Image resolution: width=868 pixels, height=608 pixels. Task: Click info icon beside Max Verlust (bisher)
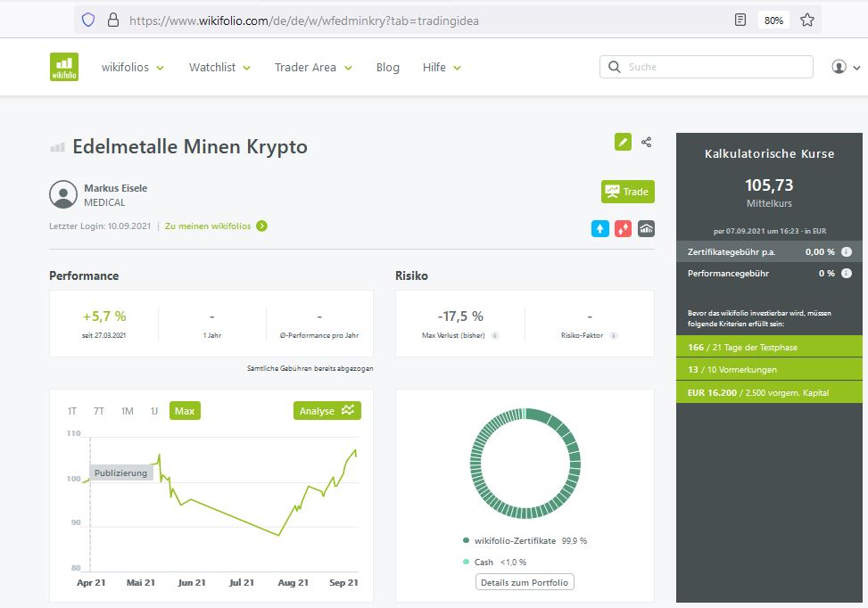click(x=495, y=336)
